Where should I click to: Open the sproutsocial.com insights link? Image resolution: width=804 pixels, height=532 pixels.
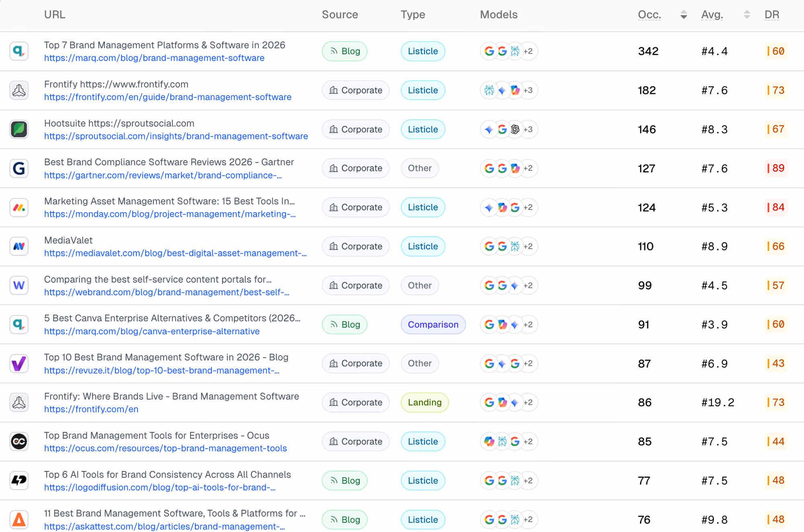click(176, 136)
